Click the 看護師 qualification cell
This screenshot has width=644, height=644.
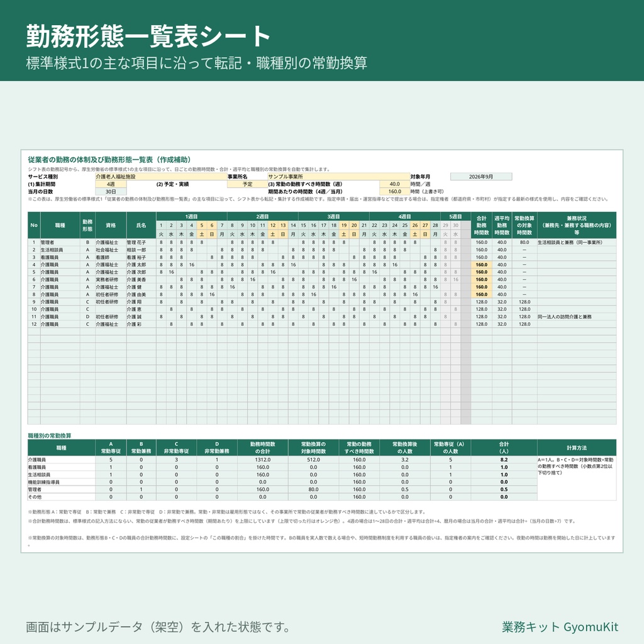pyautogui.click(x=111, y=257)
